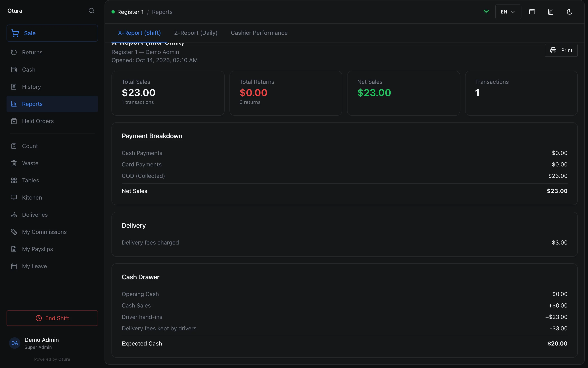This screenshot has width=588, height=368.
Task: Open the calculator icon in header
Action: 551,12
